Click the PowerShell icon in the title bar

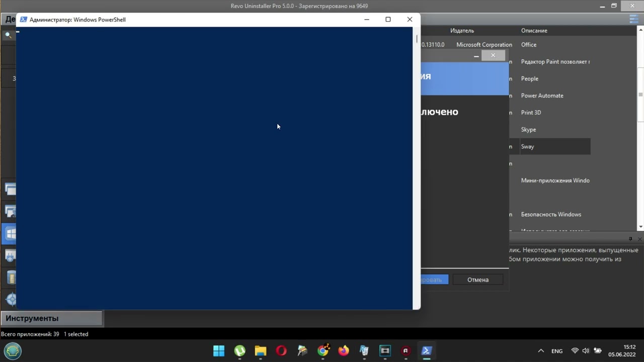point(23,20)
